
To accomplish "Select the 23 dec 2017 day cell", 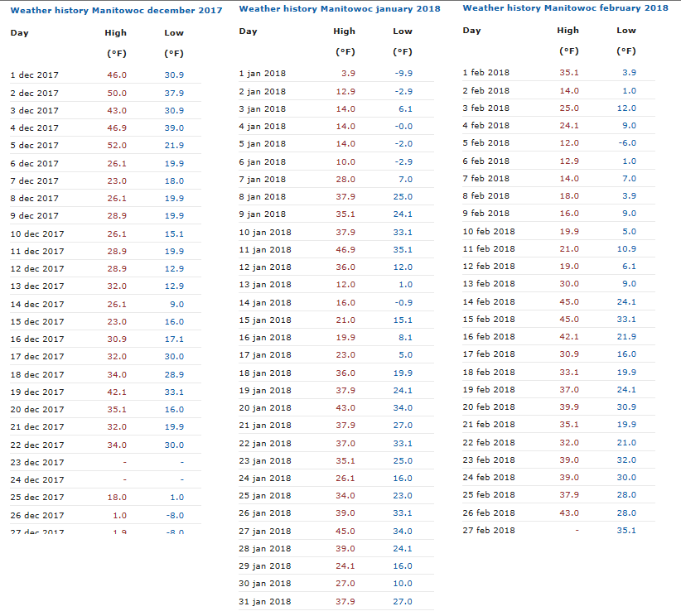I will (x=37, y=462).
